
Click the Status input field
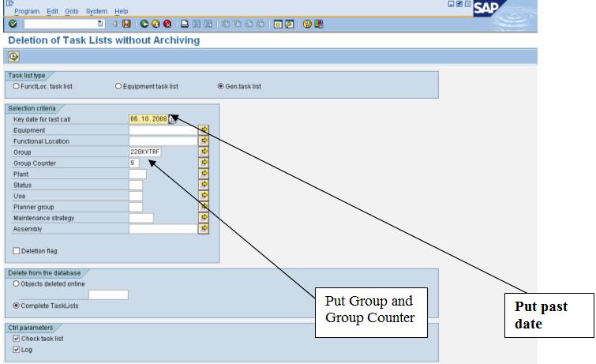(x=136, y=186)
